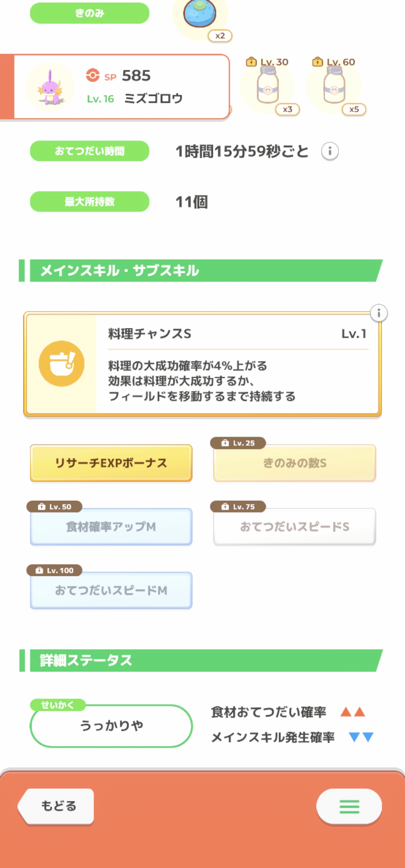Select リサーチEXPボーナス sub skill
This screenshot has width=405, height=868.
(x=111, y=463)
